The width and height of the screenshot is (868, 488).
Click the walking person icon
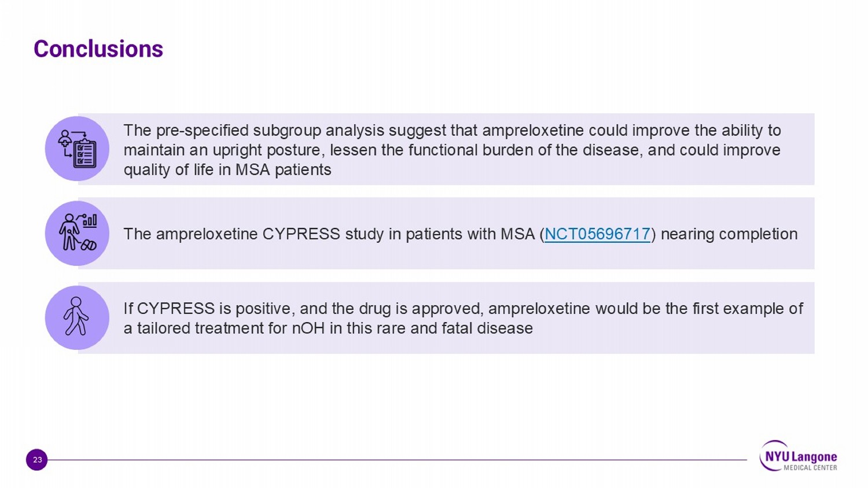point(77,317)
